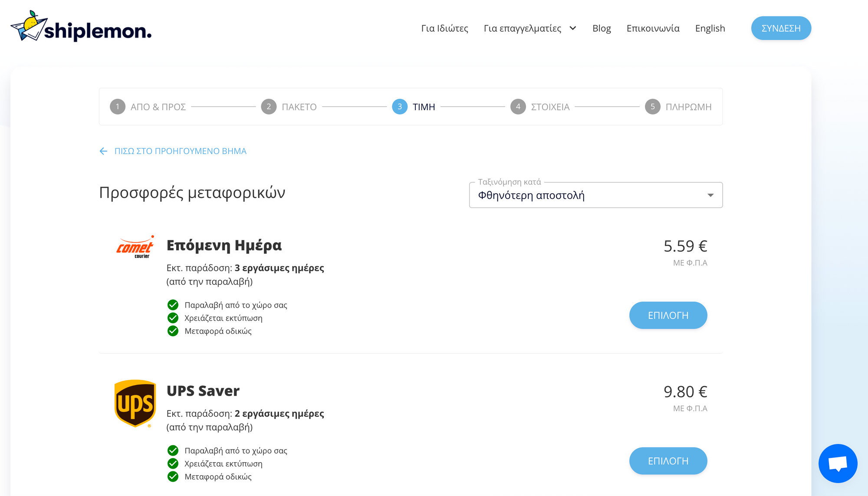
Task: Go to Για Ιδιώτες page
Action: coord(444,28)
